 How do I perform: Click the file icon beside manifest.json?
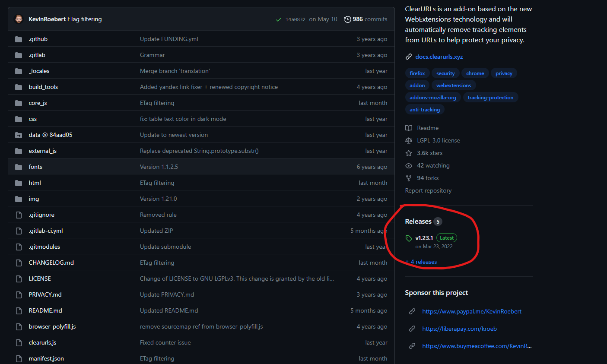pyautogui.click(x=19, y=359)
